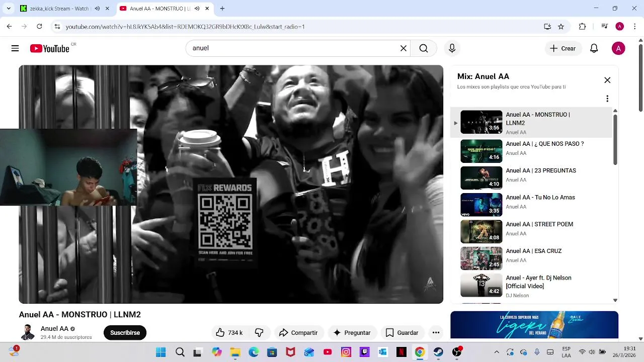Open Chrome profile avatar

620,27
